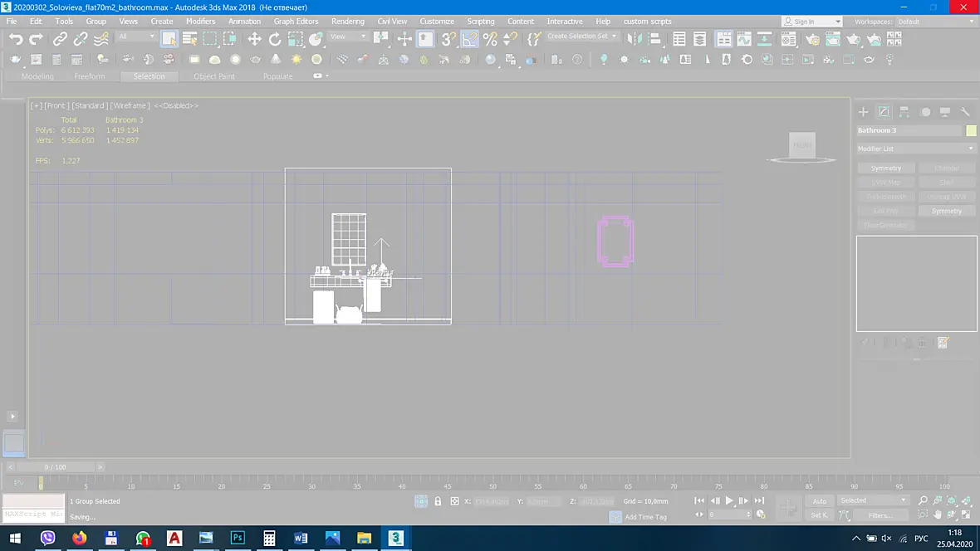Open the Create panel plus icon
Viewport: 980px width, 551px height.
(x=863, y=112)
